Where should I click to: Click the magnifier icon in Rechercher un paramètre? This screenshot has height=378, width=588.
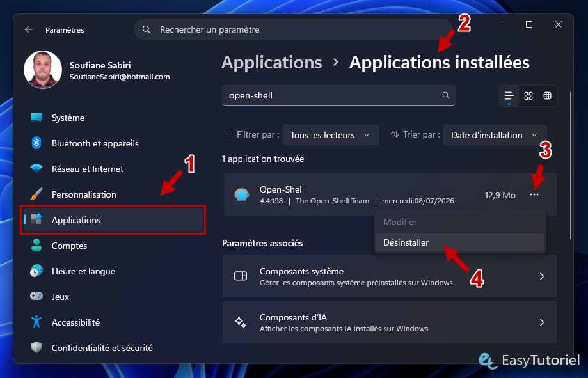pos(147,29)
